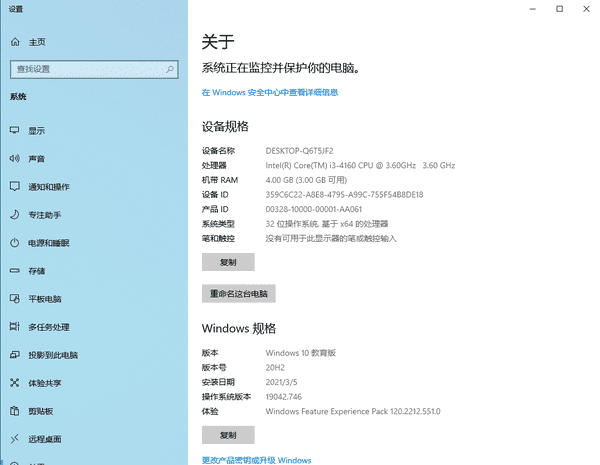Viewport: 600px width, 465px height.
Task: Select 电源和睡眠 in the sidebar
Action: pos(49,243)
